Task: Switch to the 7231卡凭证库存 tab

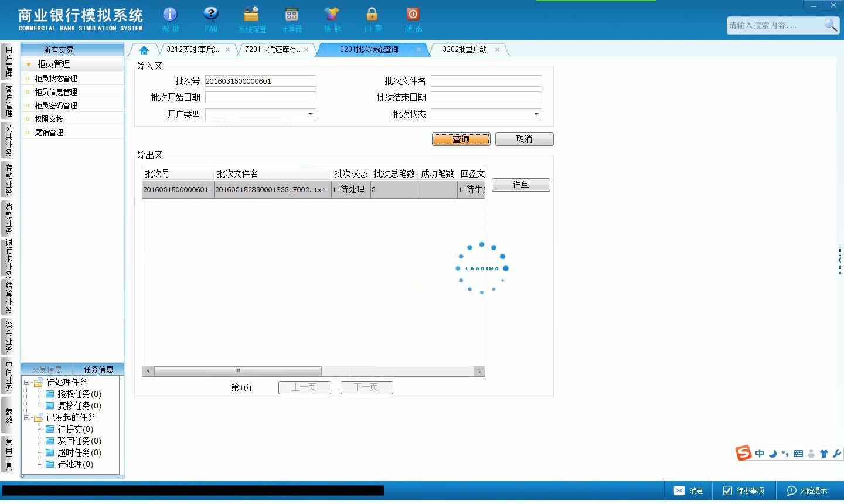Action: (273, 50)
